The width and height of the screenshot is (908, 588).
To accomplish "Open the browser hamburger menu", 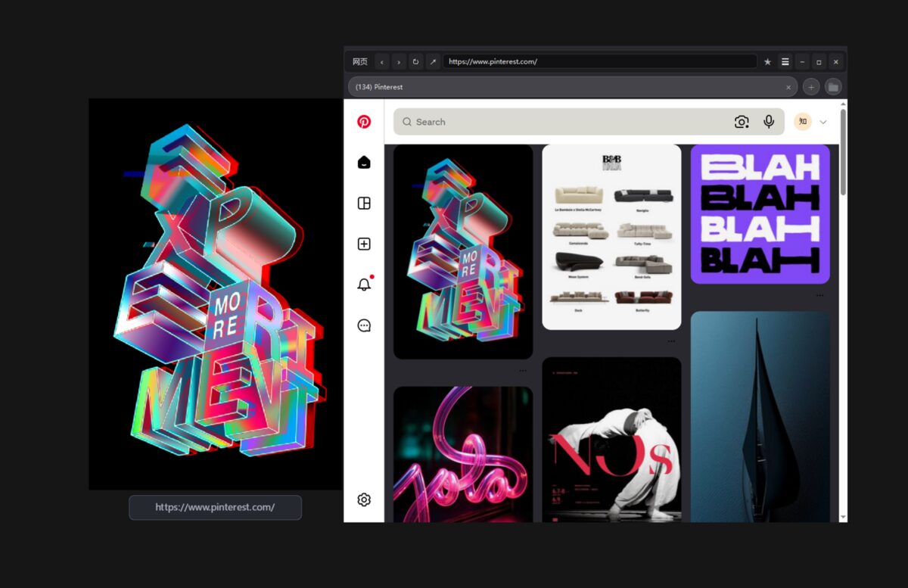I will click(785, 61).
